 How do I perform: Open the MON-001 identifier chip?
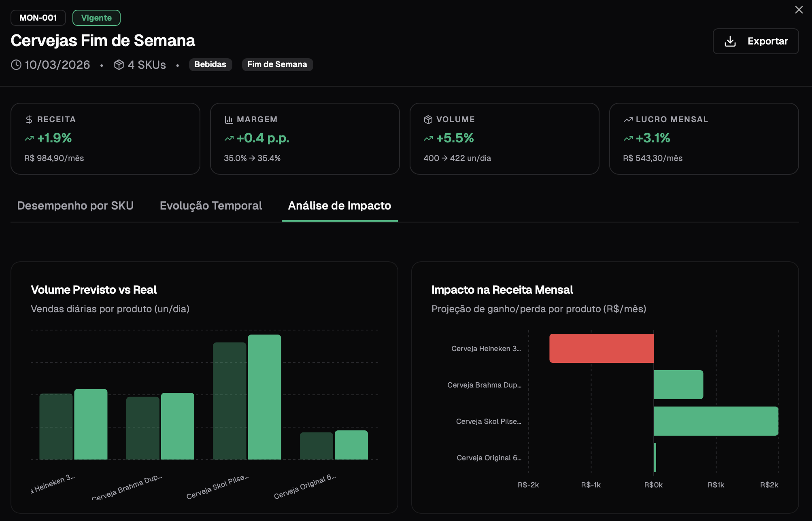38,17
